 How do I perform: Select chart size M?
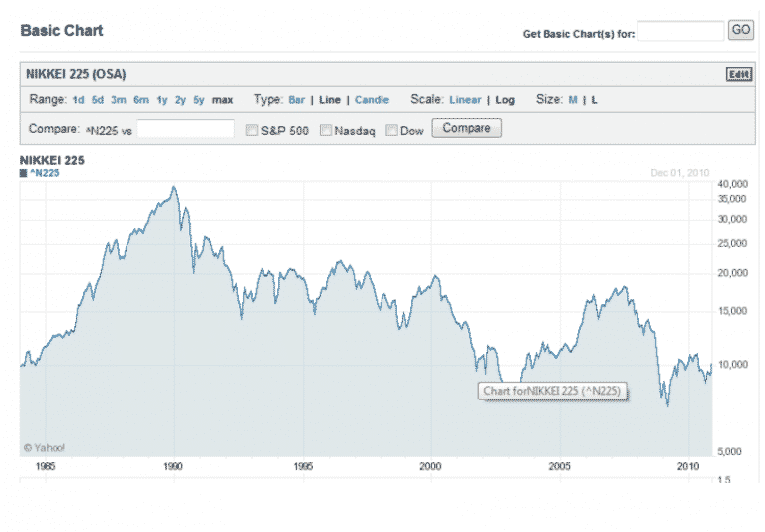click(x=573, y=100)
